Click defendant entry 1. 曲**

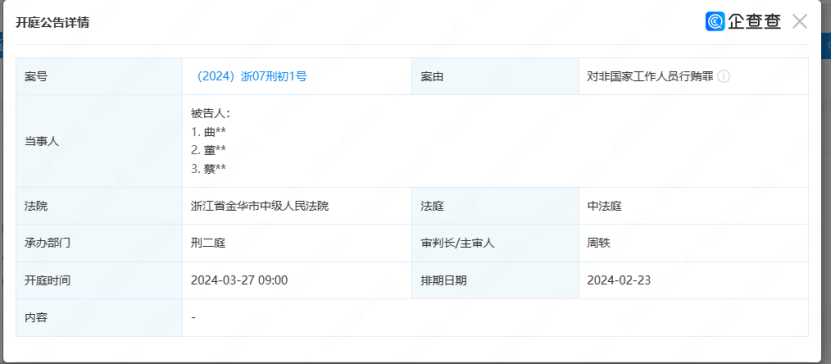click(209, 132)
